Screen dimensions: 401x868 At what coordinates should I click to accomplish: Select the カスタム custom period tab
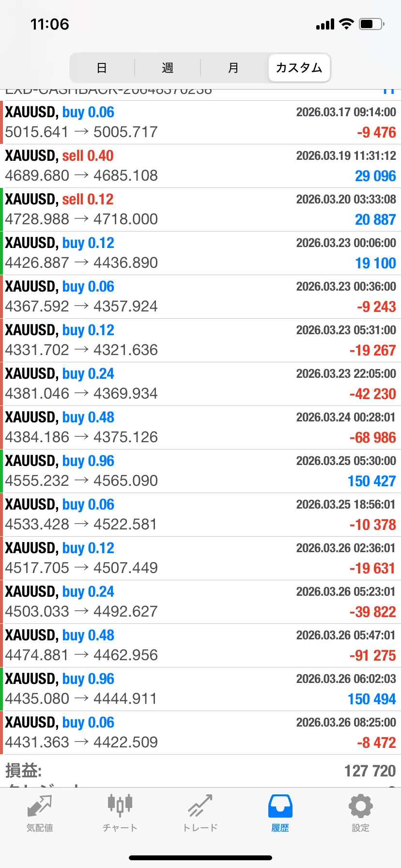299,68
